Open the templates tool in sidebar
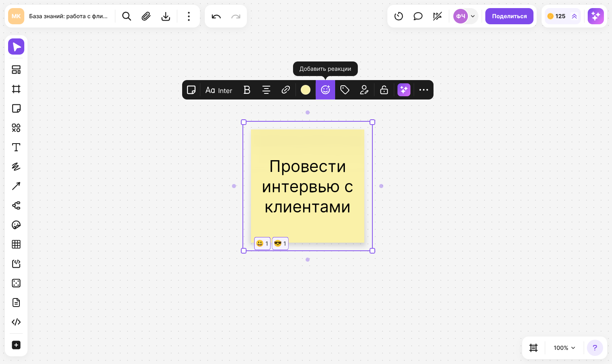612x364 pixels. [16, 70]
